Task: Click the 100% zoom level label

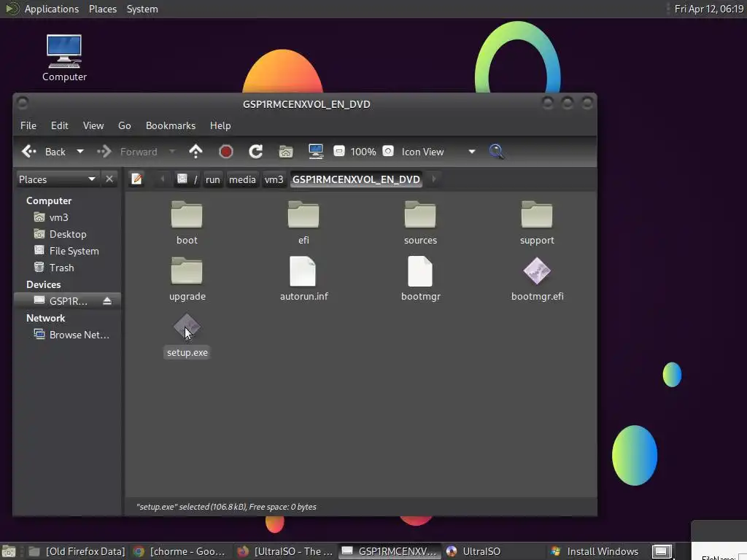Action: coord(363,152)
